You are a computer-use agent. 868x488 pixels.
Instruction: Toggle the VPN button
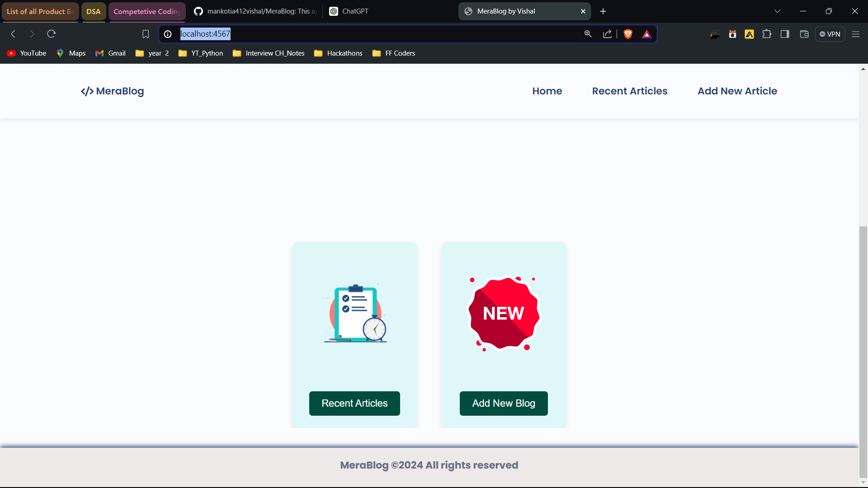(830, 34)
